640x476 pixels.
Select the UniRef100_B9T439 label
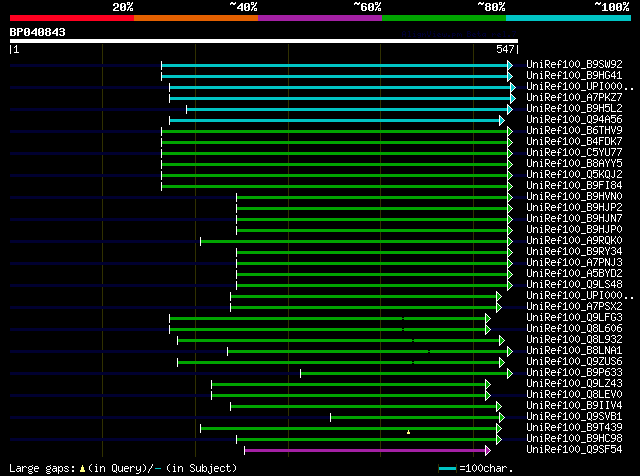point(574,428)
